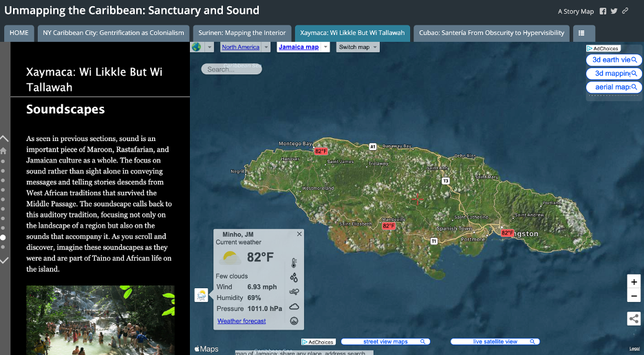This screenshot has width=644, height=355.
Task: Click the Apple Maps logo
Action: 206,349
